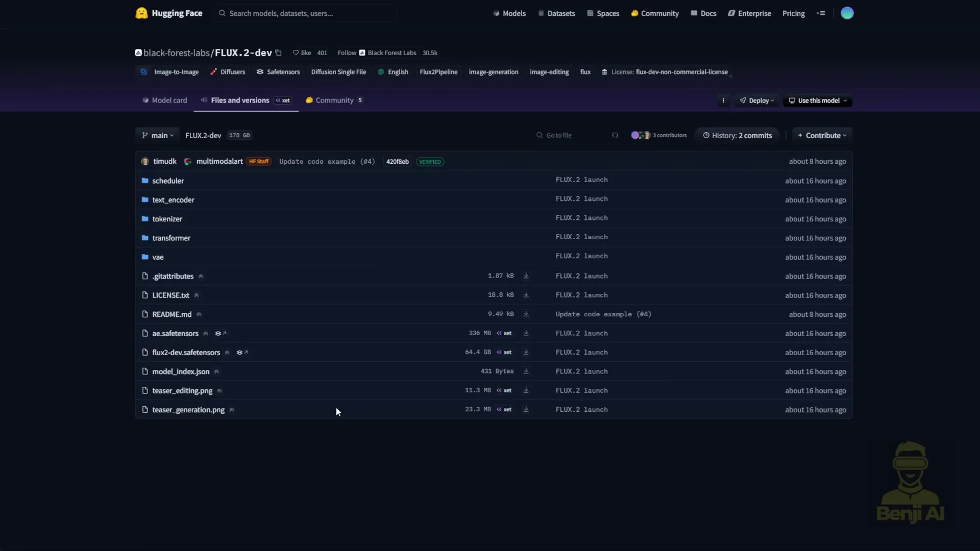Open the Community tab with 5 discussions

click(333, 100)
